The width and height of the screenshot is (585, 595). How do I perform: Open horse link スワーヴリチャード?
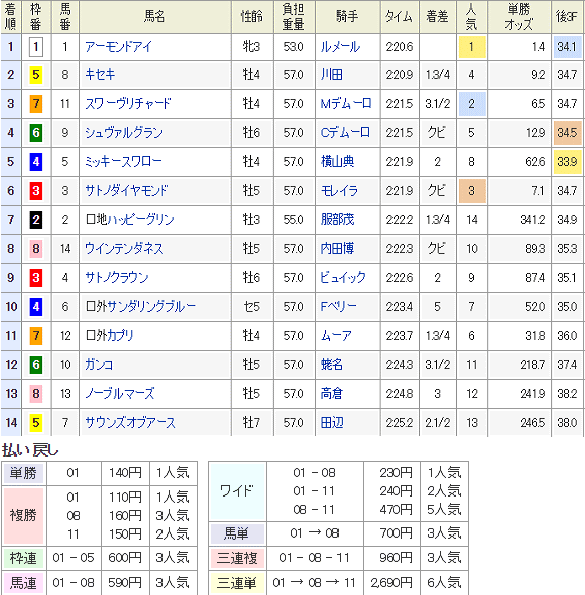tap(128, 103)
